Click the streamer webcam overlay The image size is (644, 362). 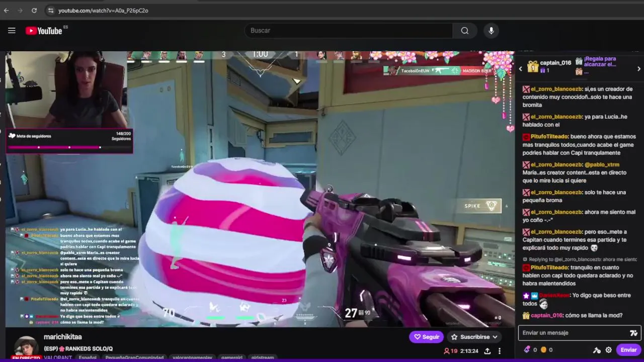point(66,89)
